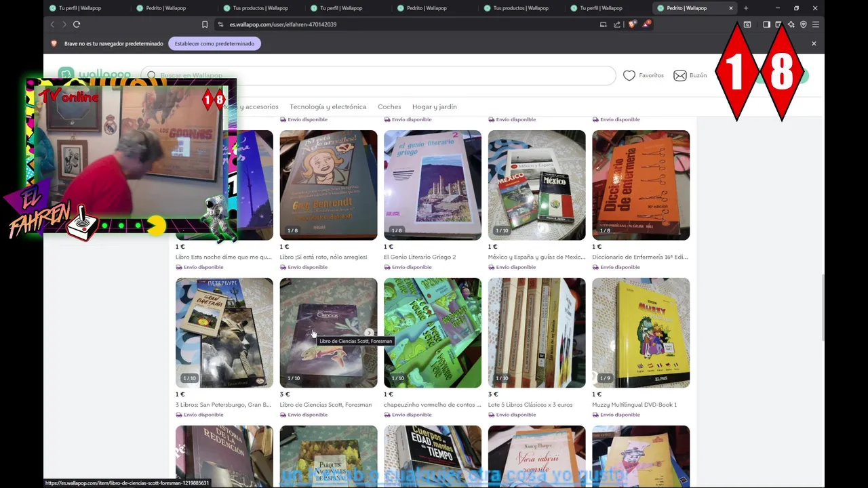Bookmark this page using the bookmark icon
This screenshot has height=488, width=868.
click(205, 24)
